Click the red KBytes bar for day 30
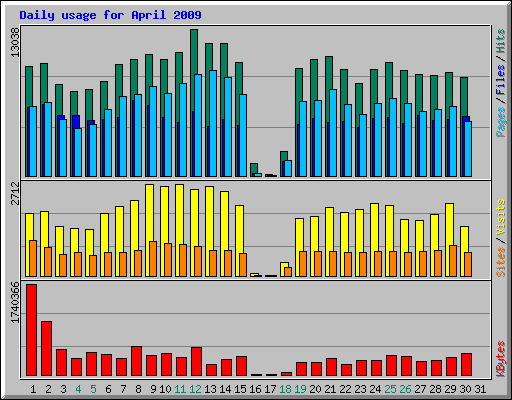 pos(466,365)
